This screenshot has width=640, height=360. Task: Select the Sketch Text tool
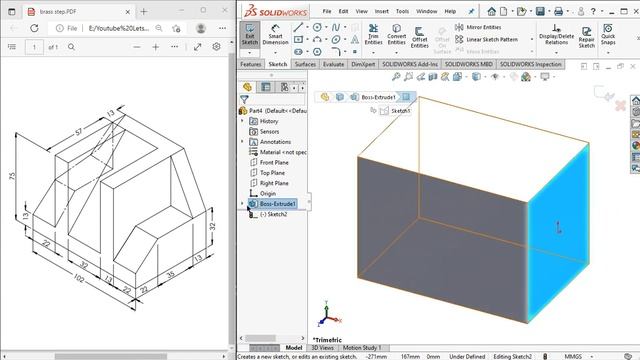pyautogui.click(x=355, y=40)
